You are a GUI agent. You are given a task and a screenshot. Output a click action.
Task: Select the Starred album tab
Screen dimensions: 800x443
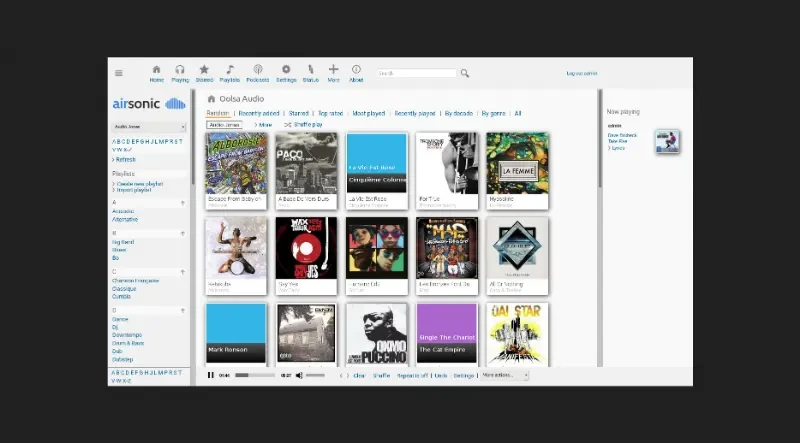tap(299, 113)
